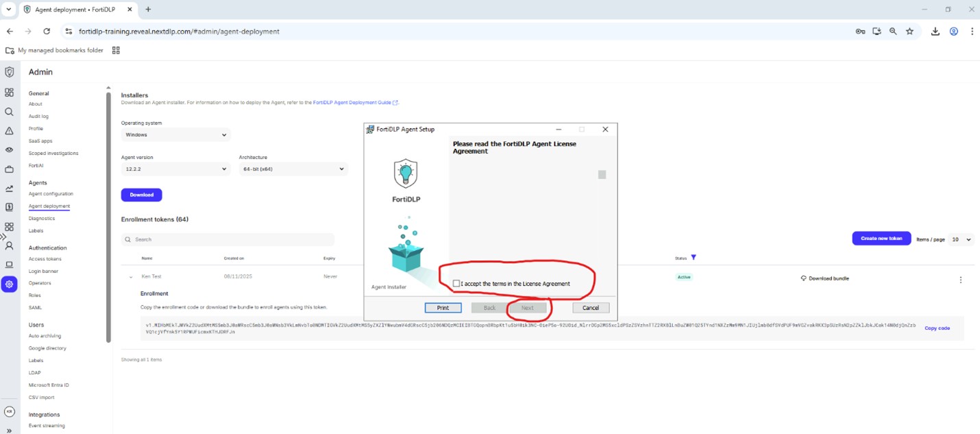Open My managed bookmarks folder
The image size is (980, 434).
point(54,50)
